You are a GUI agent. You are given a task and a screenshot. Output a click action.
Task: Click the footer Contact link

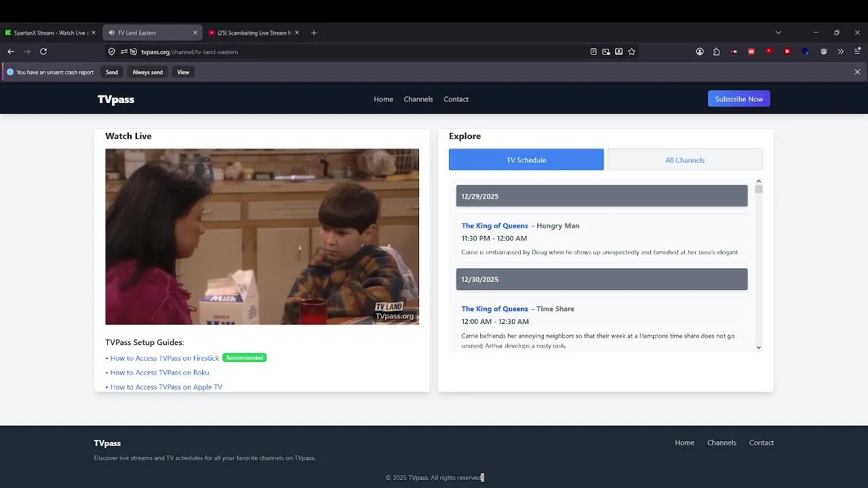762,443
